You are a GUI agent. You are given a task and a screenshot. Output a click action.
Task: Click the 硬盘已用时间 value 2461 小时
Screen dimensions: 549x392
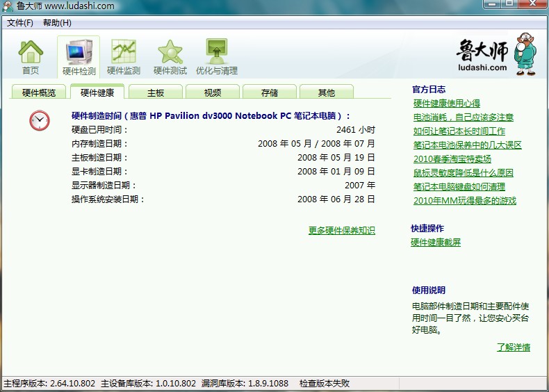(x=356, y=129)
